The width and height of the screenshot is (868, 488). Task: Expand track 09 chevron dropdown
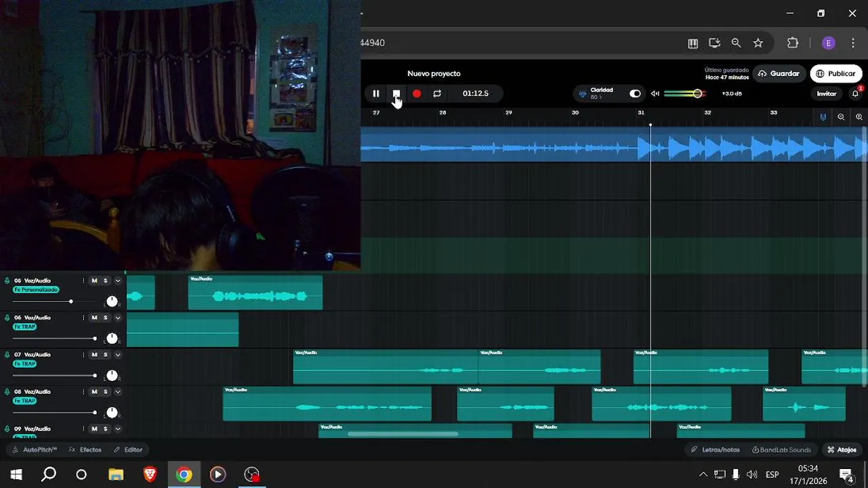[x=118, y=429]
